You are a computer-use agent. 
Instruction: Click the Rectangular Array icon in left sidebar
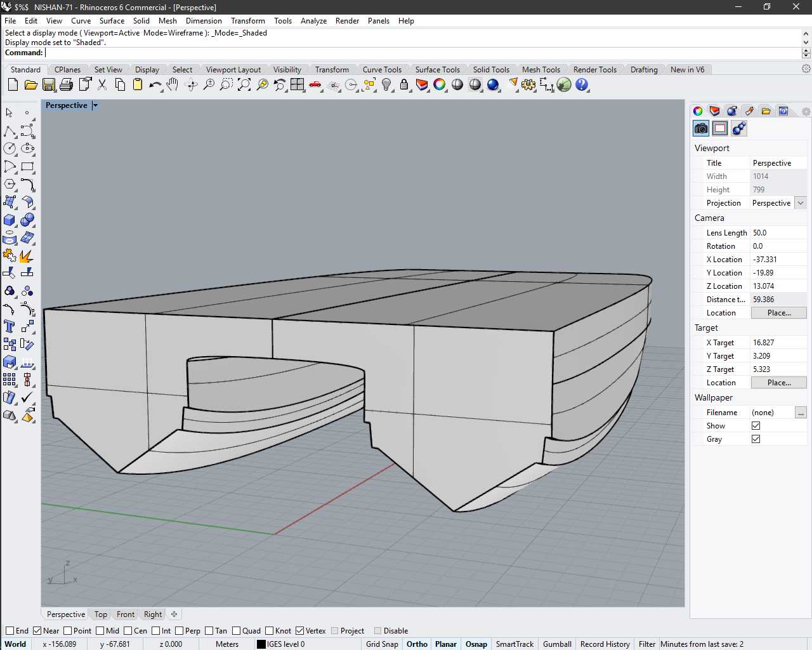click(10, 380)
